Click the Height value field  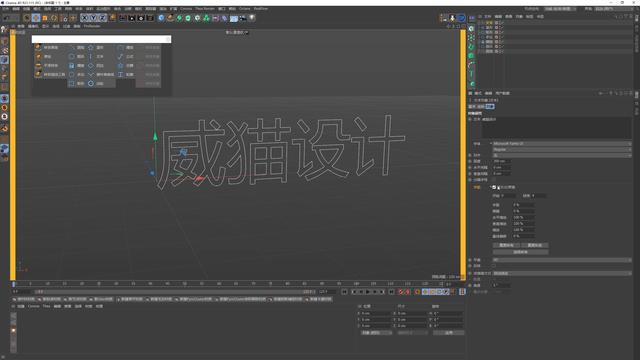(x=502, y=161)
